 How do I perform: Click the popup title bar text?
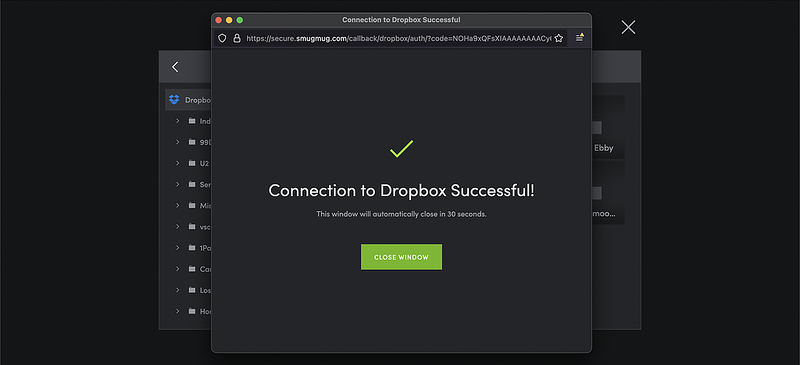click(401, 20)
